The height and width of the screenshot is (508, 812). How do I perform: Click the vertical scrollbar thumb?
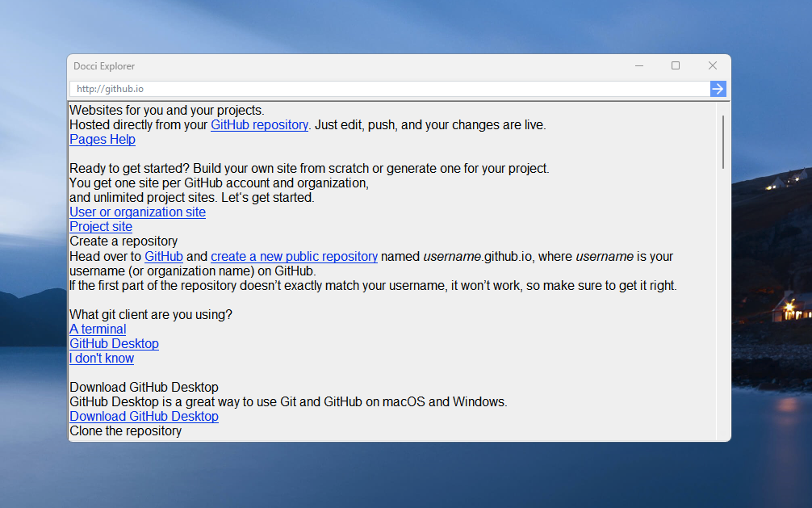pyautogui.click(x=723, y=141)
